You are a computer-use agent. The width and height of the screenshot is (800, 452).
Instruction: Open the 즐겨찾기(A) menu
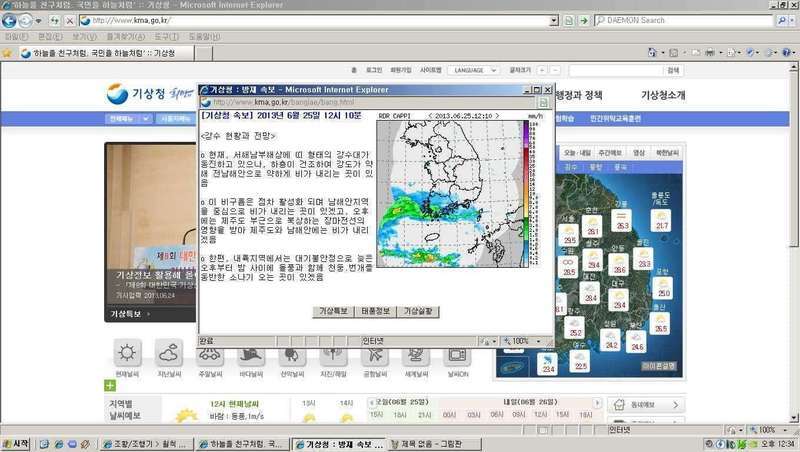pyautogui.click(x=126, y=37)
